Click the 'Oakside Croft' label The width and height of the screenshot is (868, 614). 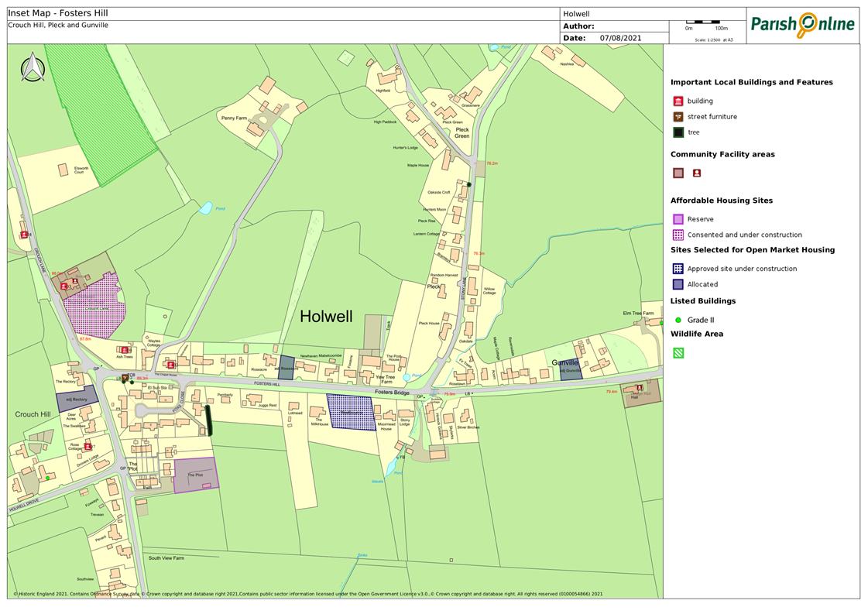tap(438, 192)
